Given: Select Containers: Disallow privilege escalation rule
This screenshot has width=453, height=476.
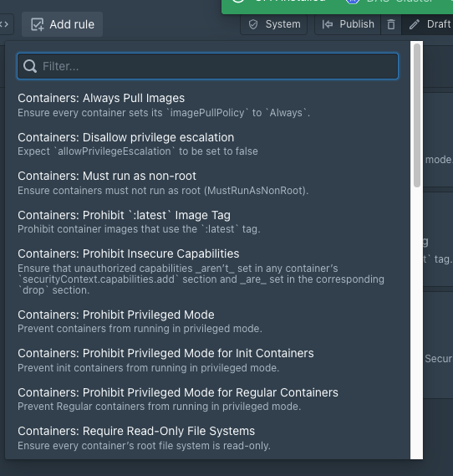Looking at the screenshot, I should click(208, 144).
